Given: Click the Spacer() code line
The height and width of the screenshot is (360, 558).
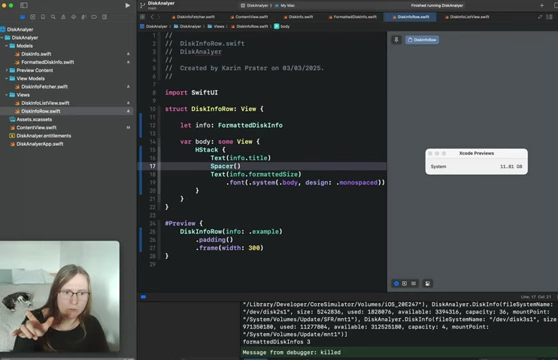Looking at the screenshot, I should (x=225, y=166).
